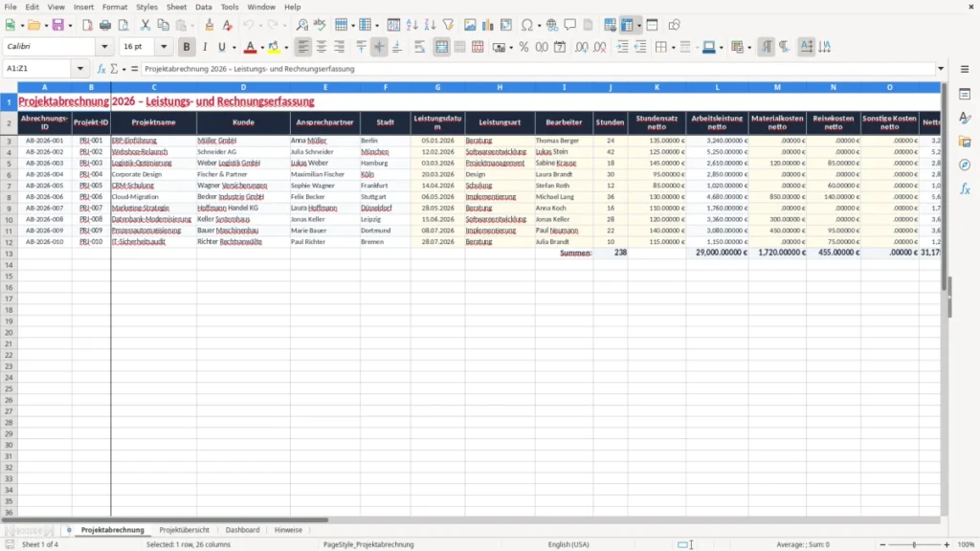980x551 pixels.
Task: Open the sidebar Properties deck
Action: click(x=965, y=94)
